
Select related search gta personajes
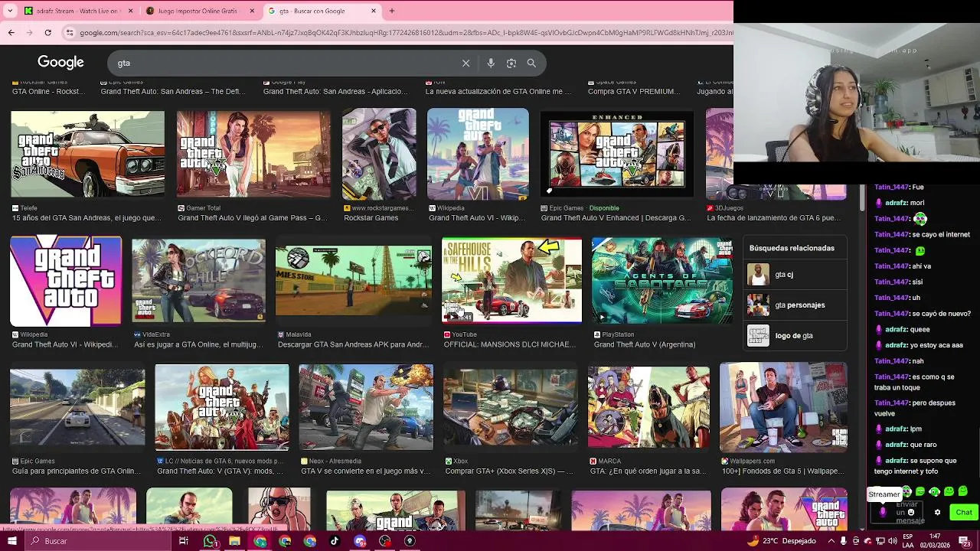795,305
